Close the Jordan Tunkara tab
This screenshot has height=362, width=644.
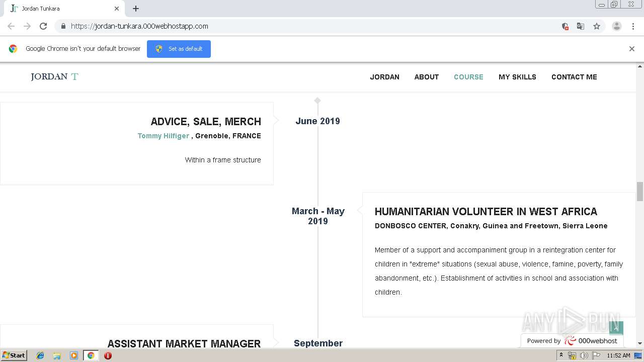(x=117, y=9)
